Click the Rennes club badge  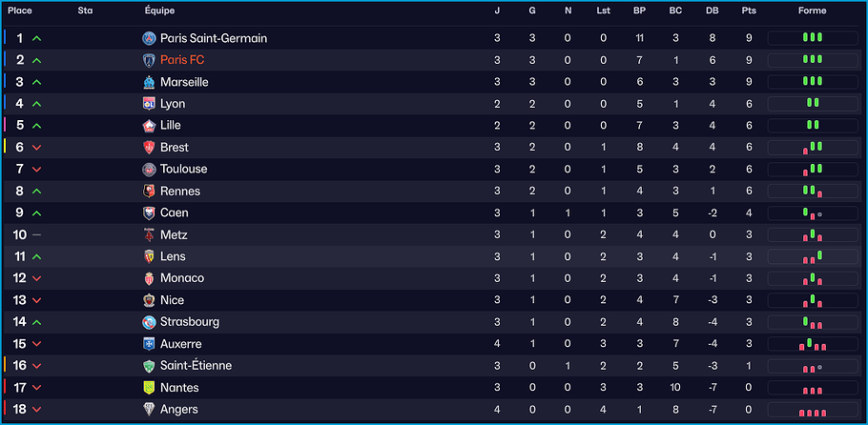point(149,192)
